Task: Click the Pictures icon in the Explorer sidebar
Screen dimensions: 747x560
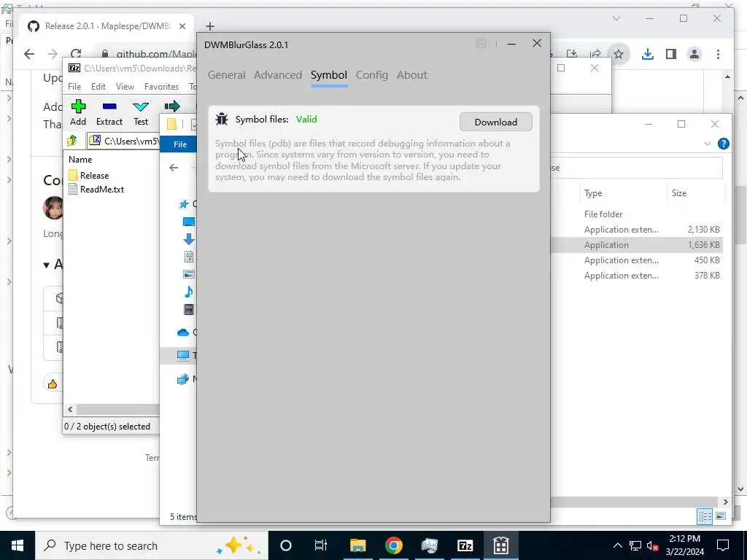Action: (189, 274)
